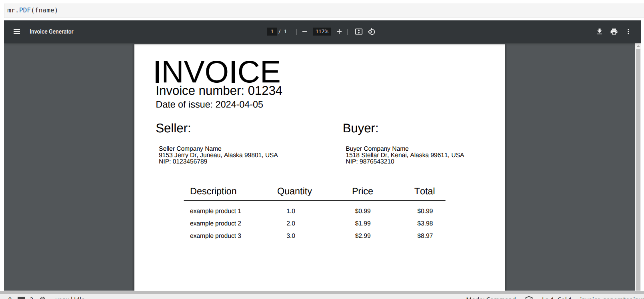
Task: Click the current page number field
Action: pos(272,32)
